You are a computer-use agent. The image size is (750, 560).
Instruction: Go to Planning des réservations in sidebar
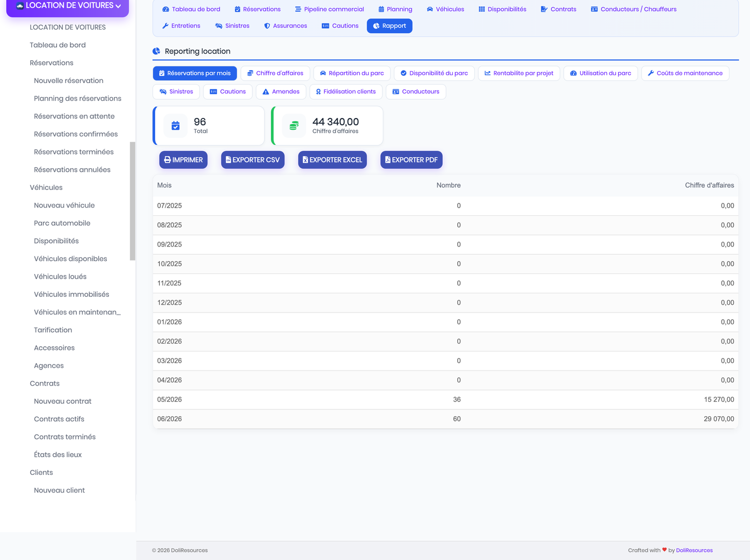(x=77, y=99)
